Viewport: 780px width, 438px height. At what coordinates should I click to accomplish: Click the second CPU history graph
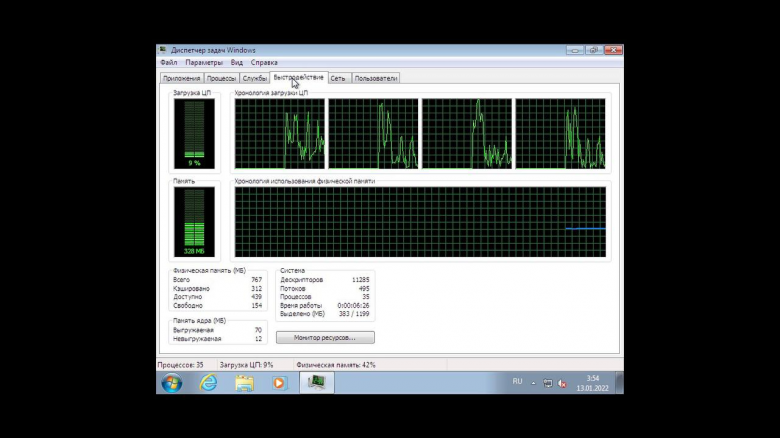[x=373, y=133]
